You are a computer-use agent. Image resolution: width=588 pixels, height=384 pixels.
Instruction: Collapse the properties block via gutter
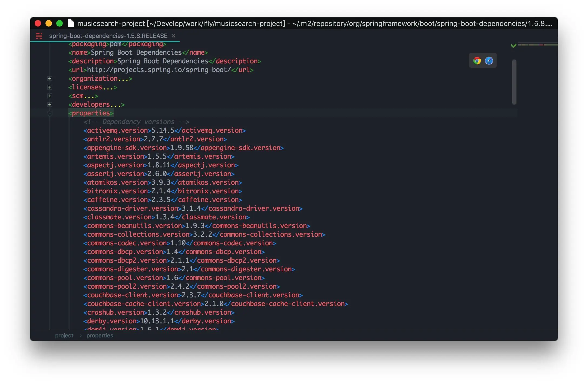(x=50, y=113)
